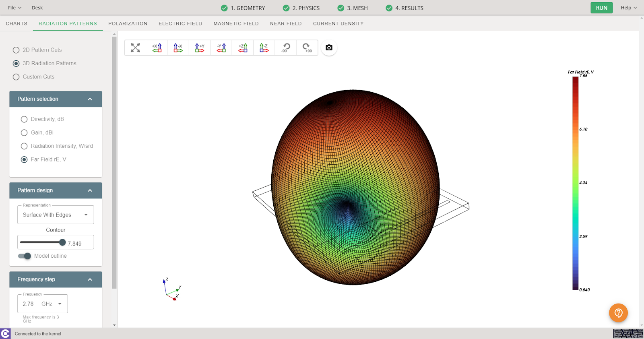Screen dimensions: 644x339
Task: Click the 'Connected to the kernel' status
Action: (38, 334)
